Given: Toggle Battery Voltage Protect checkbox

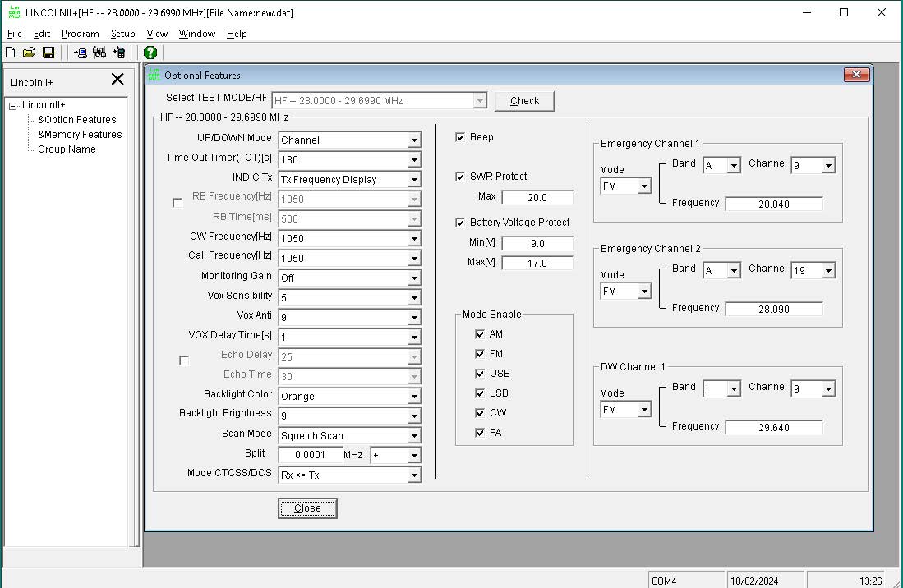Looking at the screenshot, I should (x=460, y=222).
